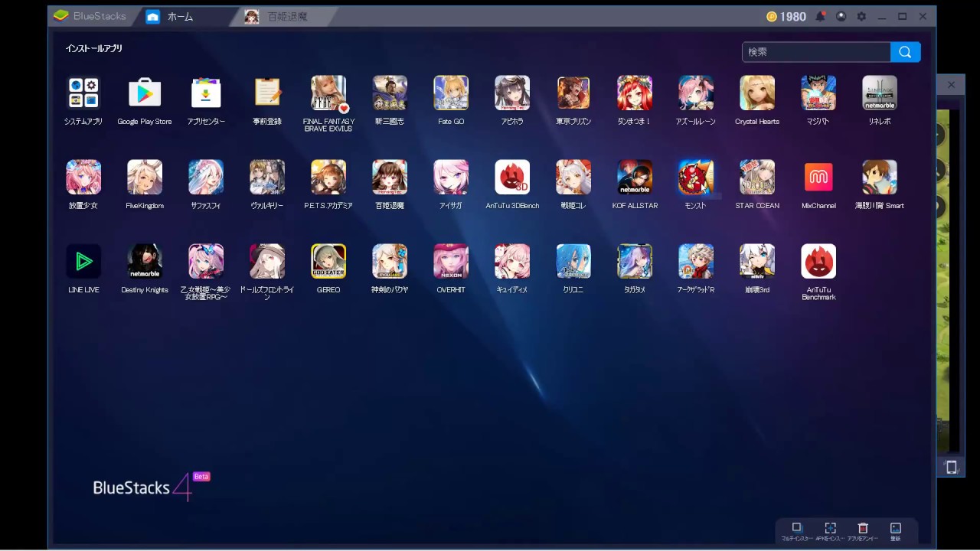Launch the キュイディメ game
Viewport: 980px width, 551px height.
coord(512,261)
